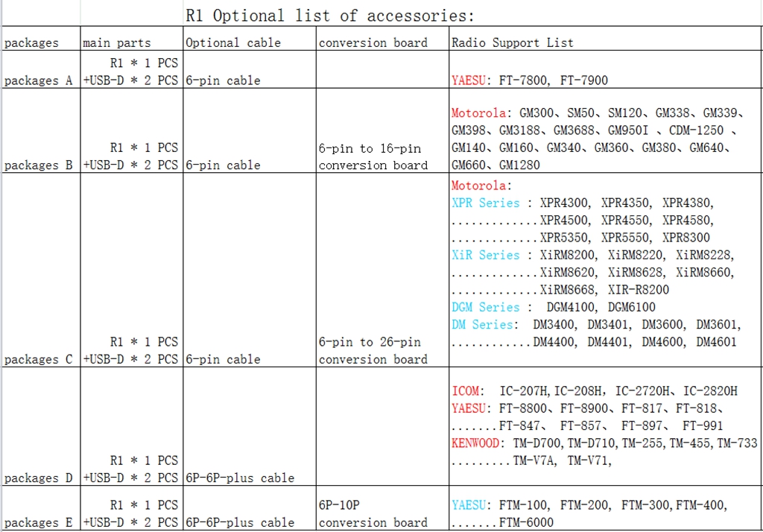The height and width of the screenshot is (532, 763).
Task: Click the "conversion board" column header
Action: 373,43
